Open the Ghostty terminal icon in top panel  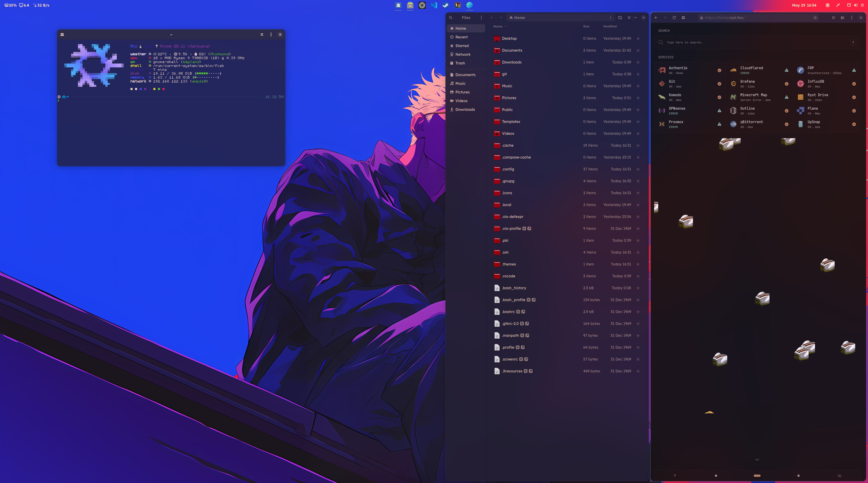click(398, 5)
